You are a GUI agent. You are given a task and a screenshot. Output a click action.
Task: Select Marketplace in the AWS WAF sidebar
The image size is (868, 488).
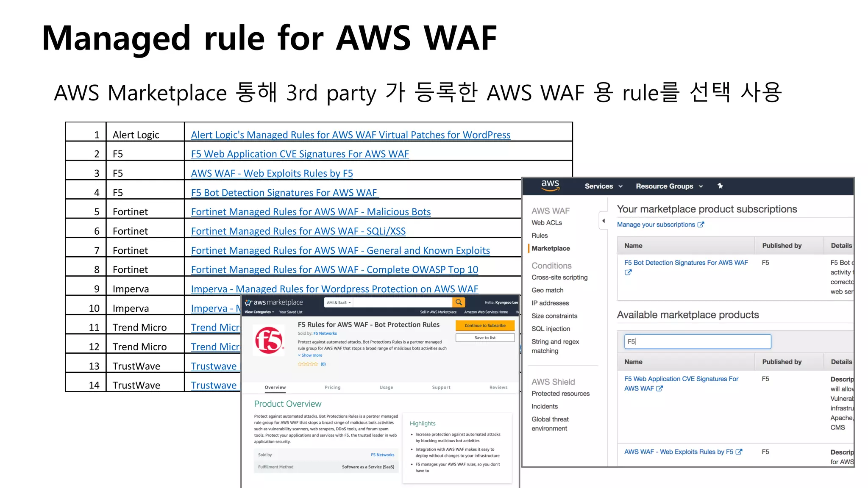551,249
